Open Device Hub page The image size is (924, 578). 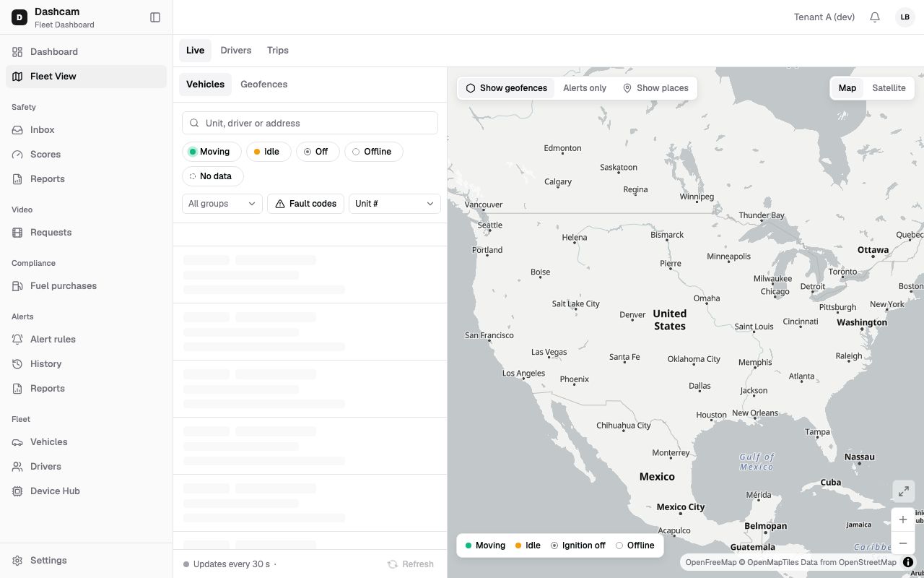click(x=87, y=491)
